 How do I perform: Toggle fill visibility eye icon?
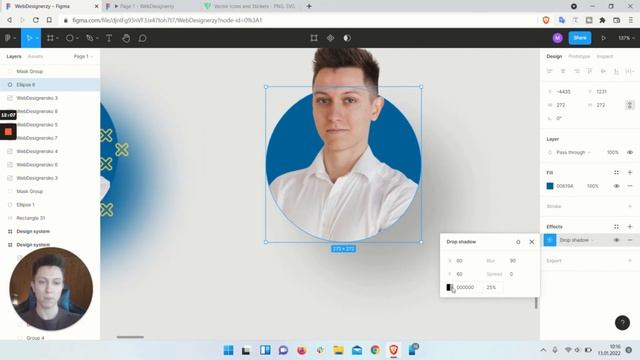click(616, 186)
